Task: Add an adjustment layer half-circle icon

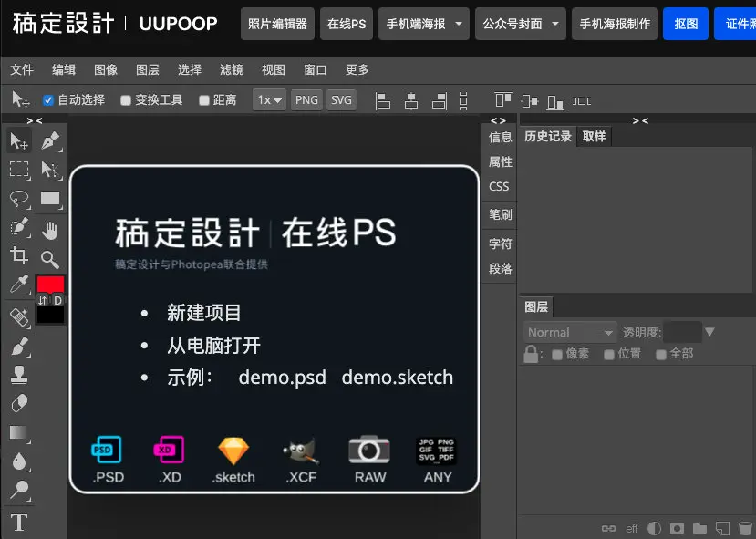Action: click(654, 528)
